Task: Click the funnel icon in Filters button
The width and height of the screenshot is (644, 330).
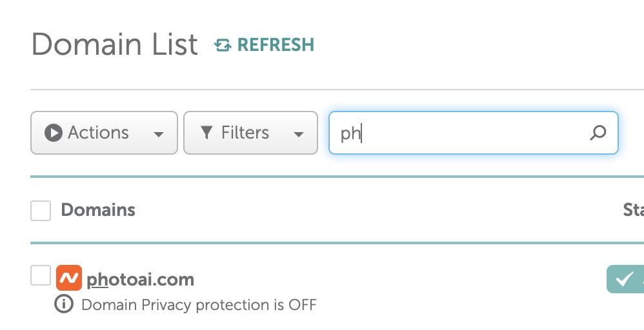Action: click(206, 133)
